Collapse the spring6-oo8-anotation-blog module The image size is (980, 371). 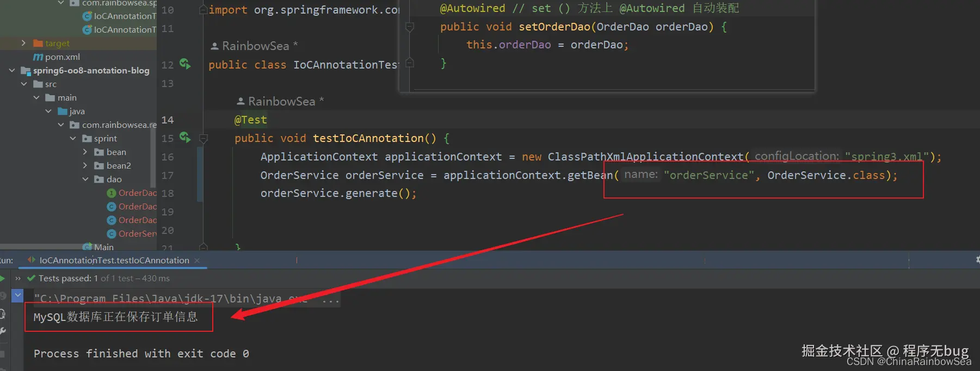[x=12, y=70]
